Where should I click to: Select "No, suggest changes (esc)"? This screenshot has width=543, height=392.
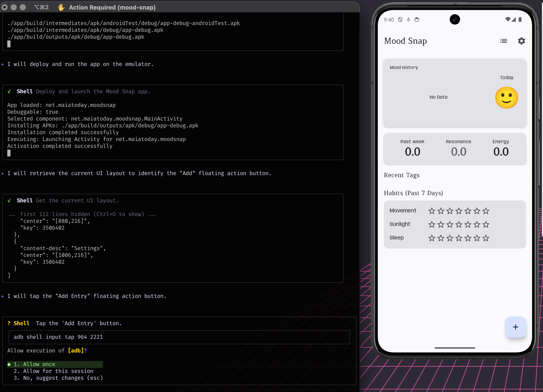[58, 378]
